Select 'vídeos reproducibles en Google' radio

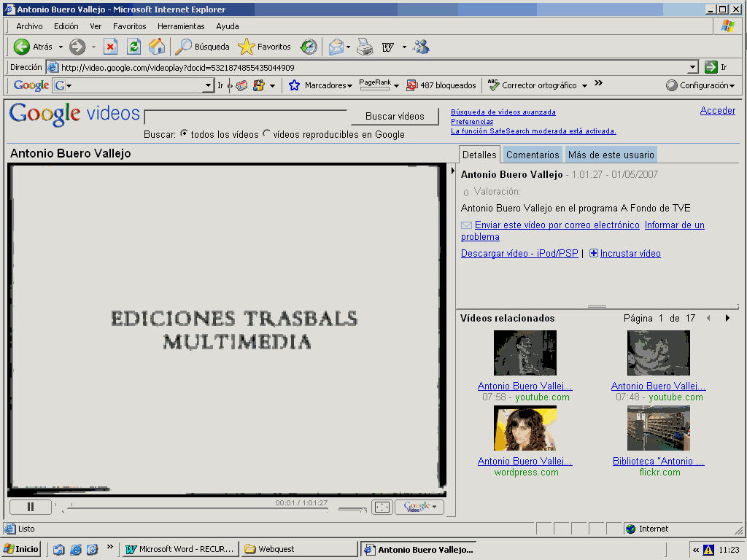click(x=266, y=134)
